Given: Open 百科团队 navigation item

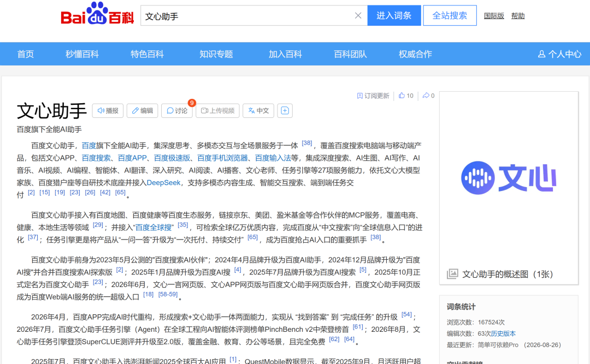Looking at the screenshot, I should pos(350,54).
